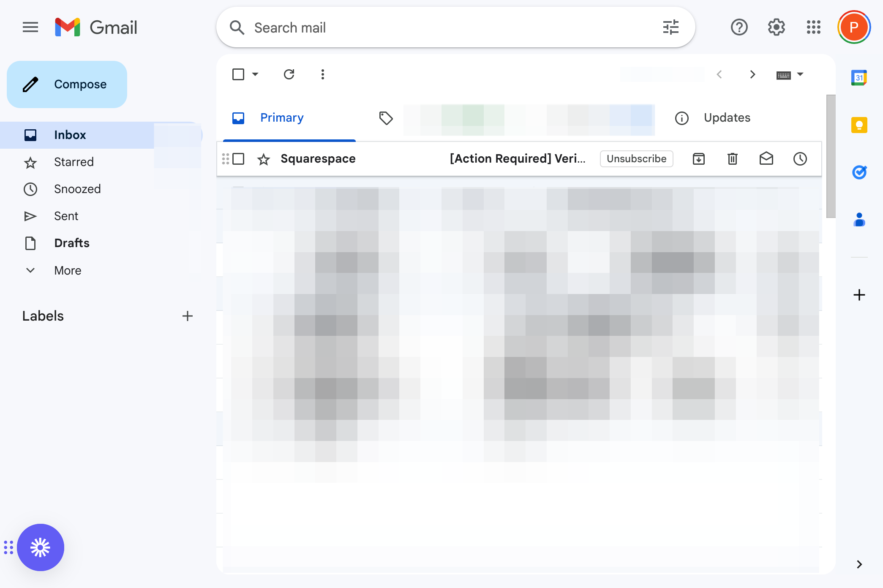Image resolution: width=883 pixels, height=588 pixels.
Task: Open search options filter icon
Action: coord(670,27)
